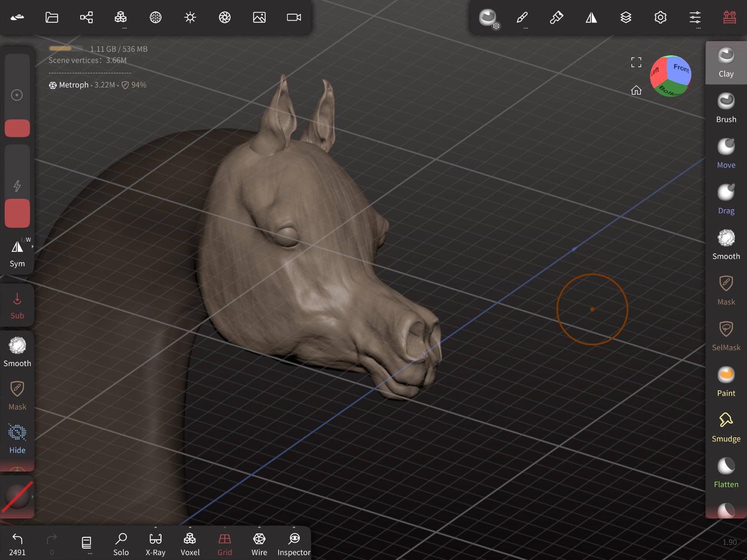Select the Drag tool
The height and width of the screenshot is (560, 747).
(726, 199)
